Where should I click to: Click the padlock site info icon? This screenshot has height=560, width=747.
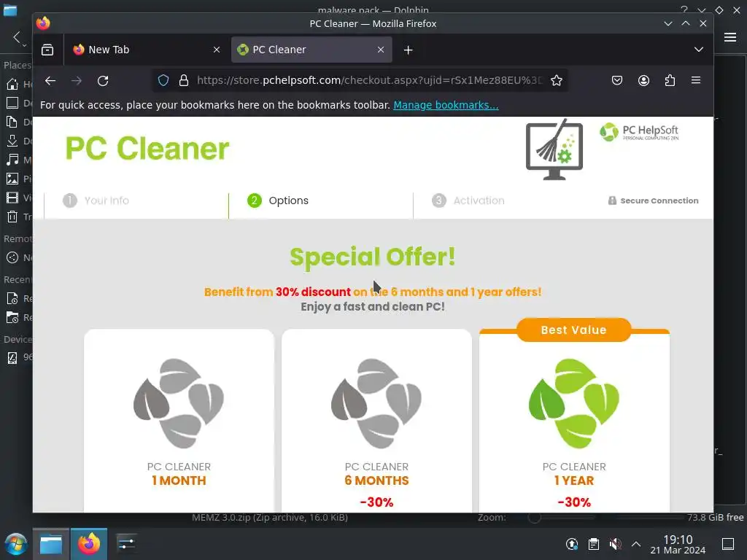pyautogui.click(x=184, y=80)
